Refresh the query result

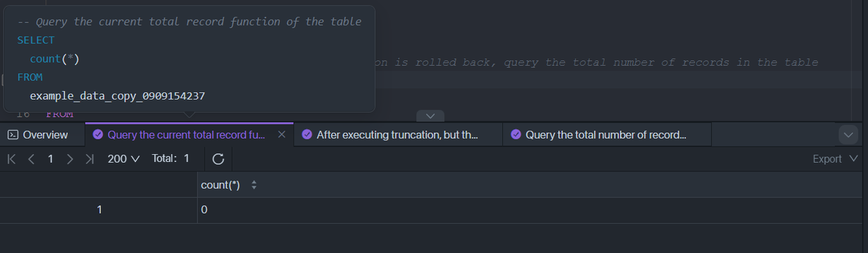(218, 159)
